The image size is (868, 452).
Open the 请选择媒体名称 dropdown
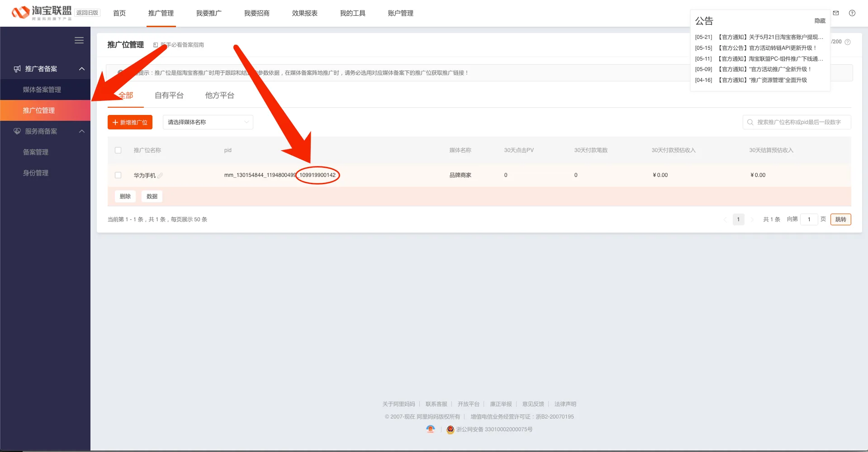[208, 122]
